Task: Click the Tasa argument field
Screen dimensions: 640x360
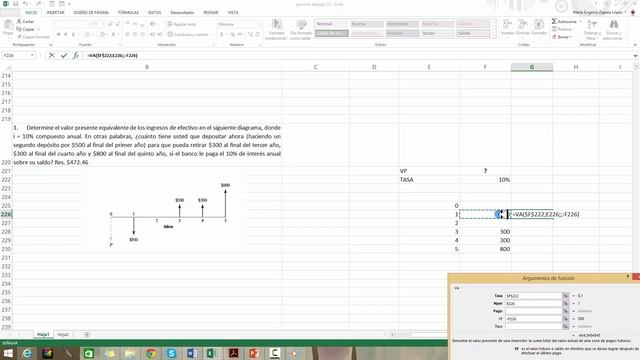Action: click(x=533, y=296)
